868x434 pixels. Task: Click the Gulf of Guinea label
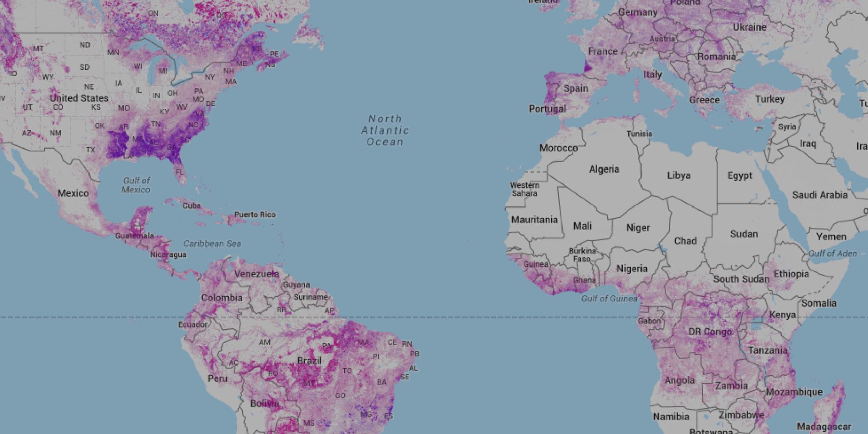click(x=609, y=299)
